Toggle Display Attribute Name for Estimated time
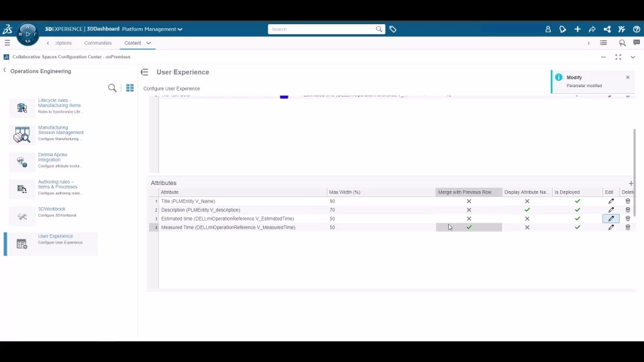 coord(527,219)
